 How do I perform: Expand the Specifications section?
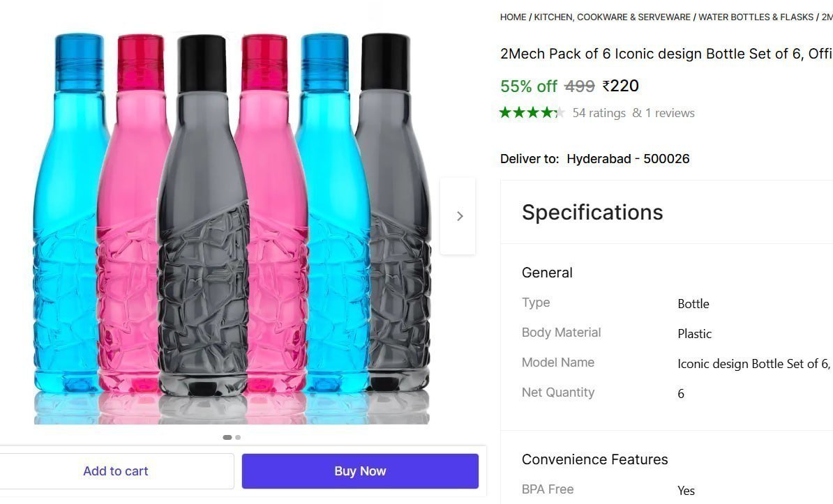coord(592,212)
